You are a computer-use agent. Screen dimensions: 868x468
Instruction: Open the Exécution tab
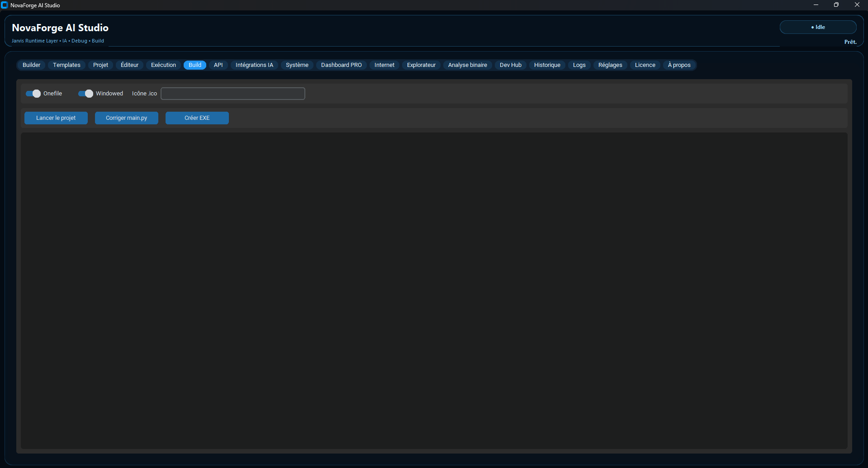point(163,65)
